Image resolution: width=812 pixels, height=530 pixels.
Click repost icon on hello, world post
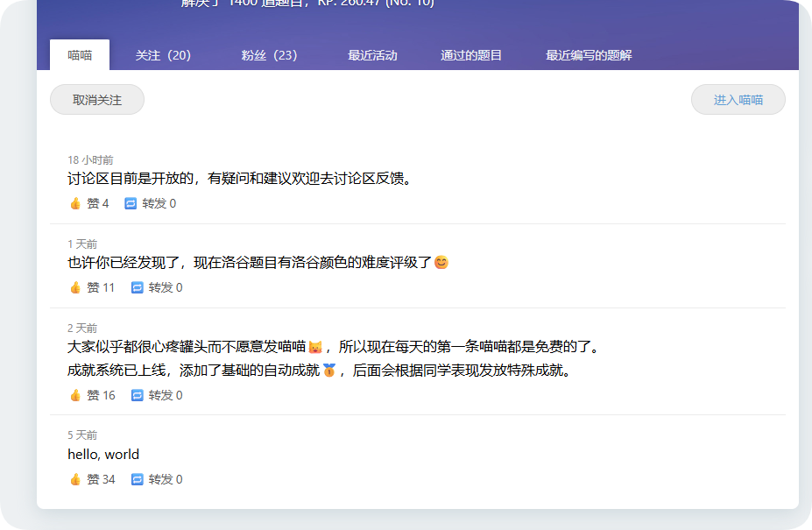137,479
